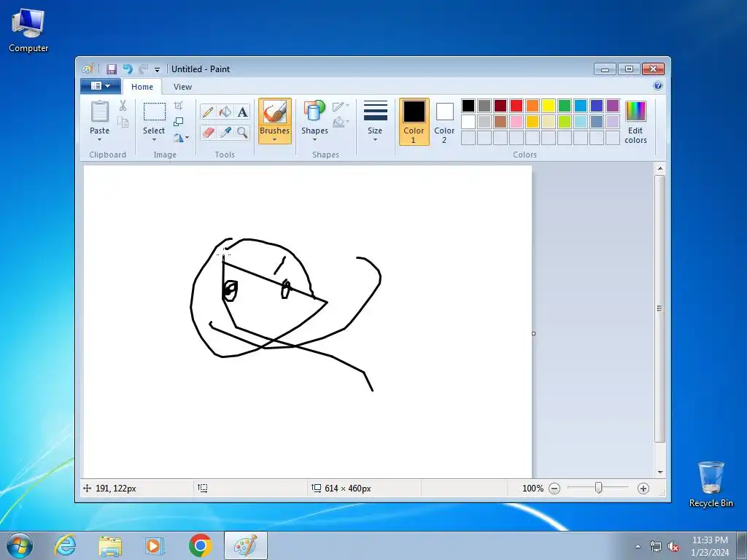747x560 pixels.
Task: Click the Paste clipboard icon
Action: click(99, 112)
